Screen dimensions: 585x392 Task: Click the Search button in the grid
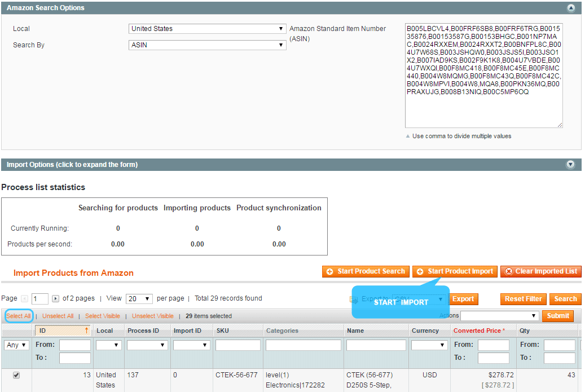[x=566, y=299]
